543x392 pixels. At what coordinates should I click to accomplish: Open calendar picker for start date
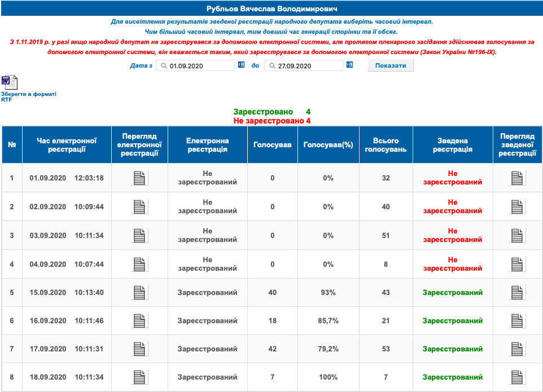pos(241,65)
